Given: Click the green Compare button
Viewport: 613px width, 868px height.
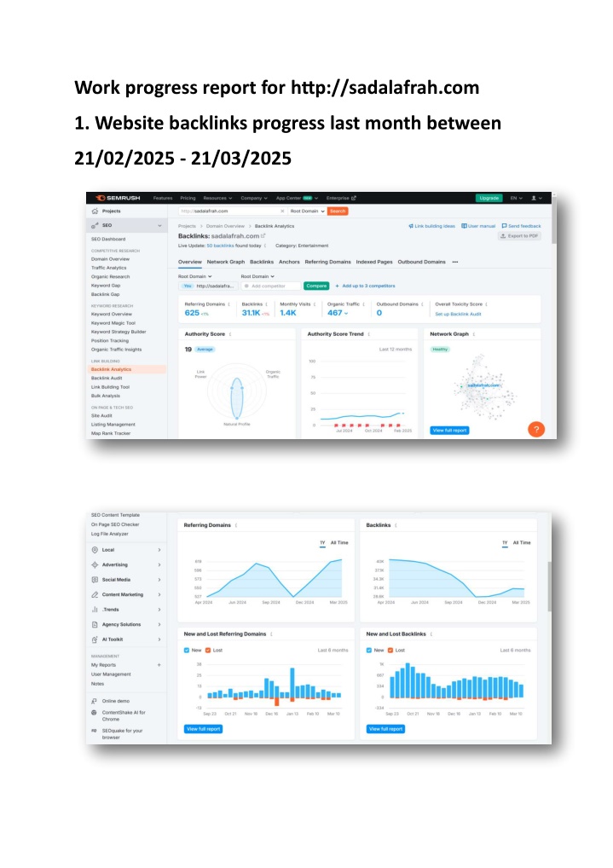Looking at the screenshot, I should click(317, 286).
